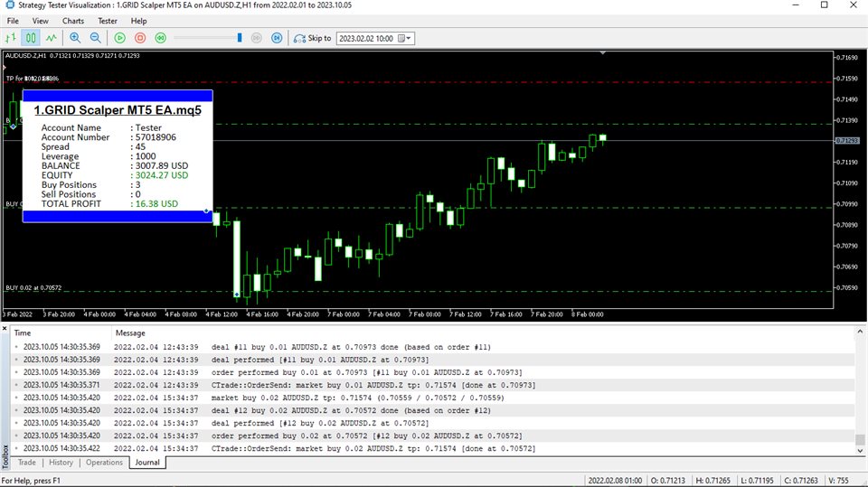
Task: Select row 'CTrade::OrderSend: market buy 0.01'
Action: [x=433, y=385]
